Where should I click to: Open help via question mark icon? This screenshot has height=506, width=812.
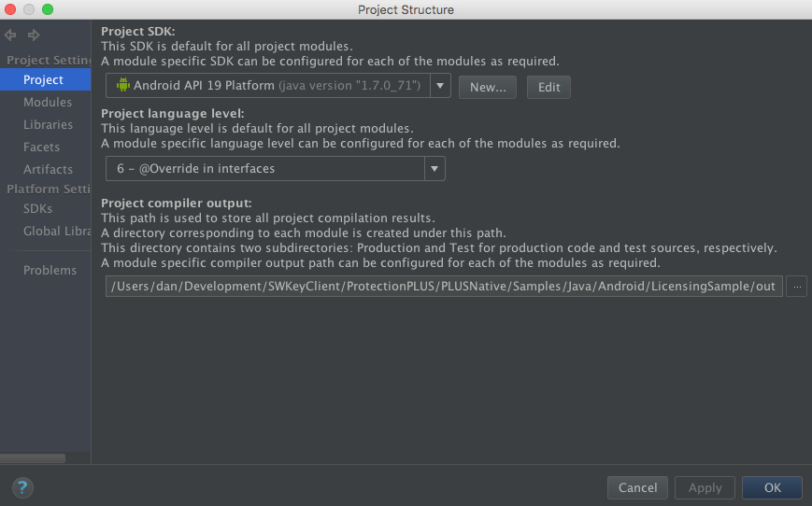(x=22, y=487)
